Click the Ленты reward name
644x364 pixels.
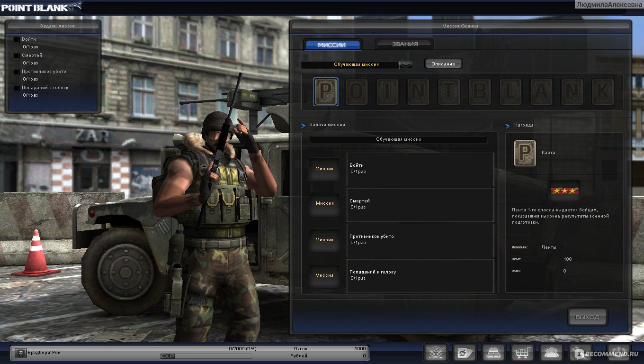549,247
